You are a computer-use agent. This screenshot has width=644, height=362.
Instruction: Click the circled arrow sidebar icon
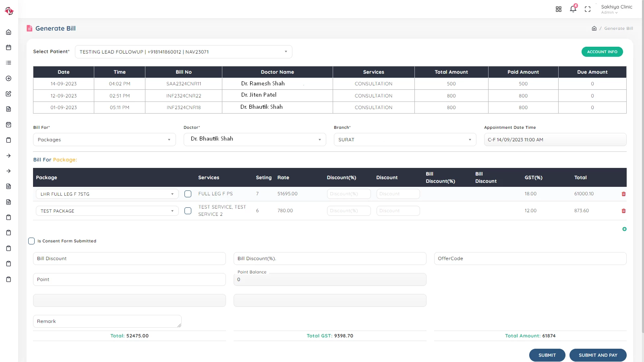click(x=8, y=79)
